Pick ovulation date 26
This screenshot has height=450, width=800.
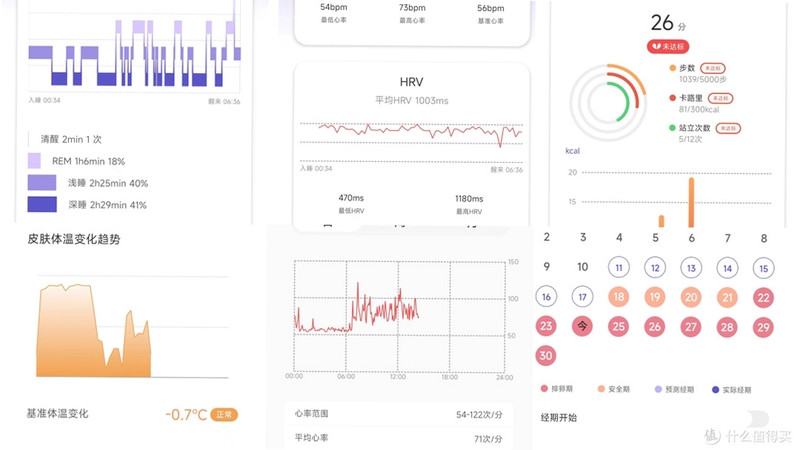(x=655, y=327)
